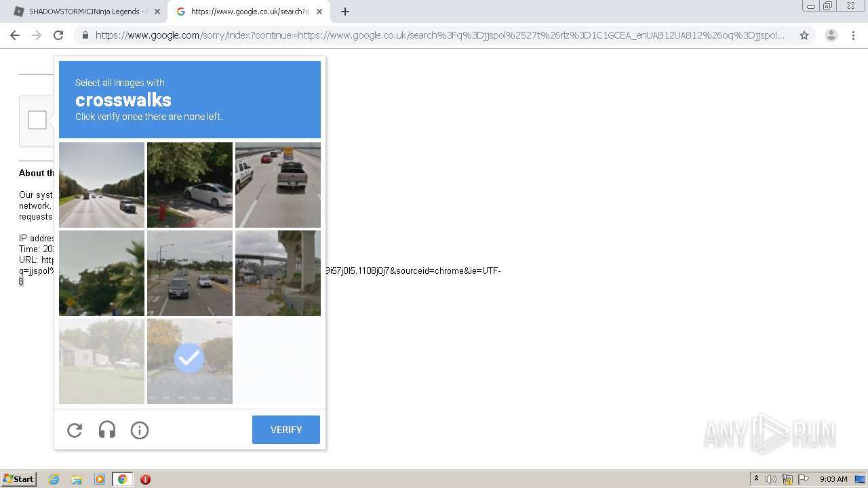This screenshot has width=868, height=488.
Task: Select the pickup trucks on highway tile
Action: coord(278,185)
